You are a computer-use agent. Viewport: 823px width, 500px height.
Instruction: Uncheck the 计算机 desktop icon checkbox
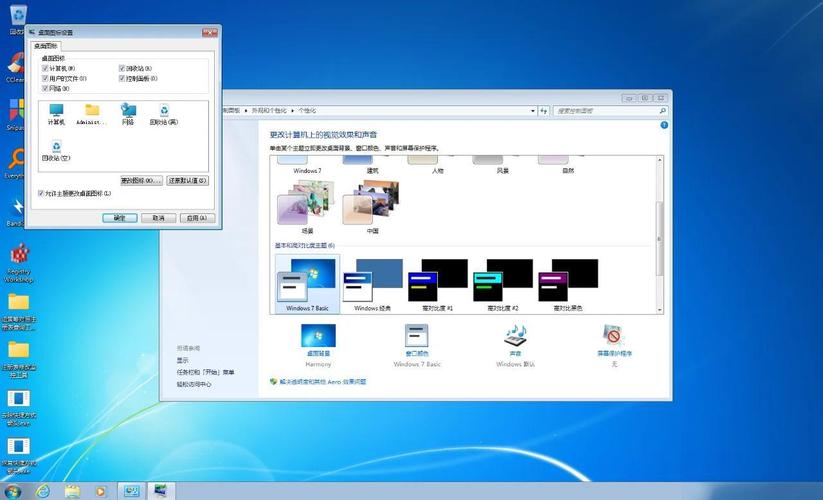click(x=46, y=68)
